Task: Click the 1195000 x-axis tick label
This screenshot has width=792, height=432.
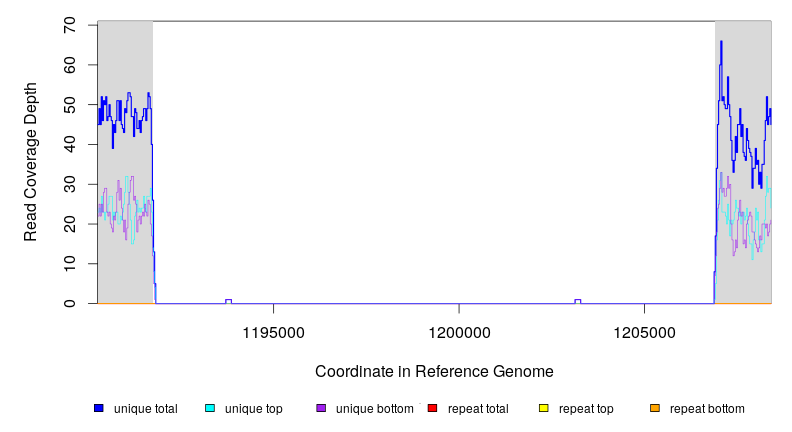Action: point(274,331)
